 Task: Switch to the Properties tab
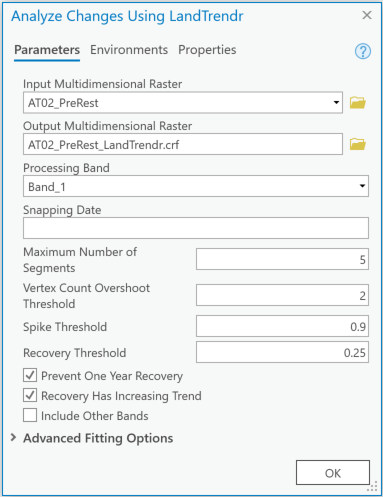tap(207, 50)
